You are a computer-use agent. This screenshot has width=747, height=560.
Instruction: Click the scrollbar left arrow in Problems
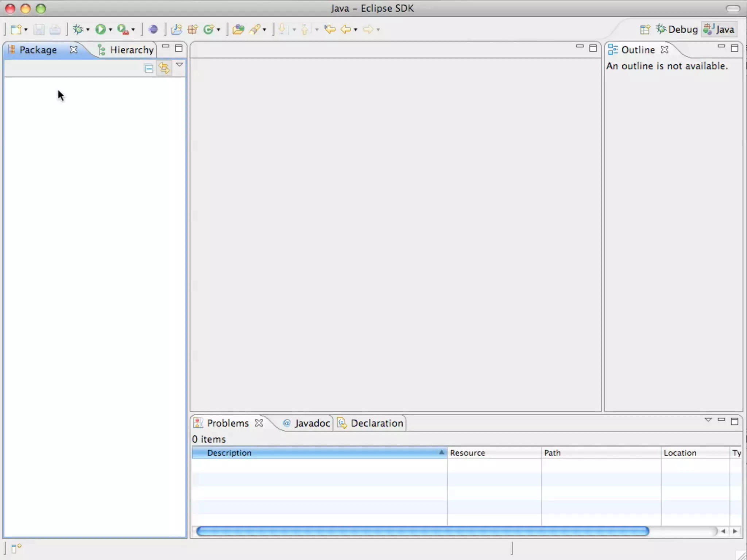tap(723, 531)
